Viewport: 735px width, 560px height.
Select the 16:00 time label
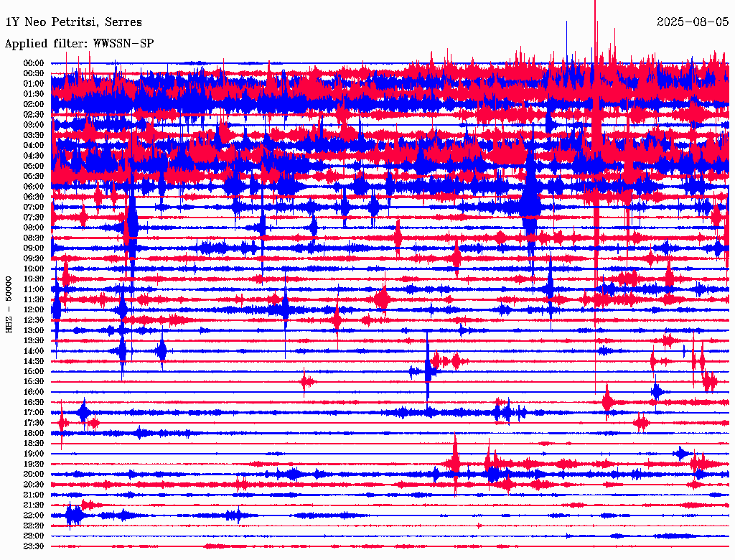point(34,391)
